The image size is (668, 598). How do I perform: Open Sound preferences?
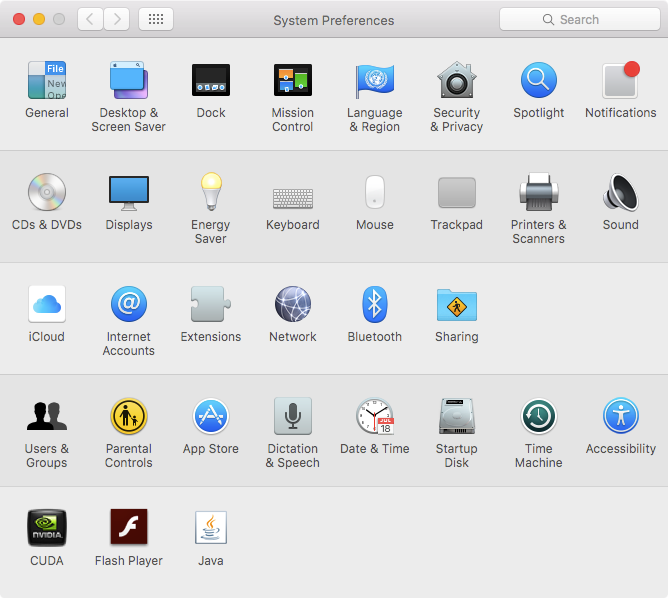620,193
